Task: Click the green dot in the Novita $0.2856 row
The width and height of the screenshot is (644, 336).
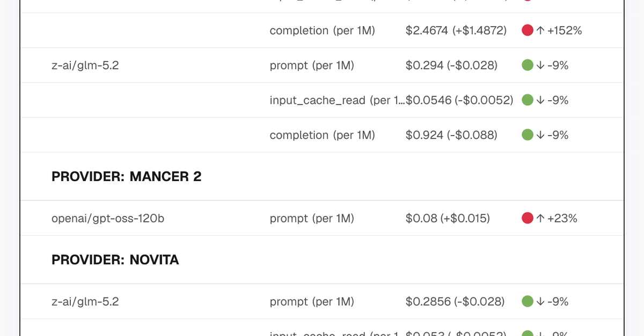Action: [528, 302]
